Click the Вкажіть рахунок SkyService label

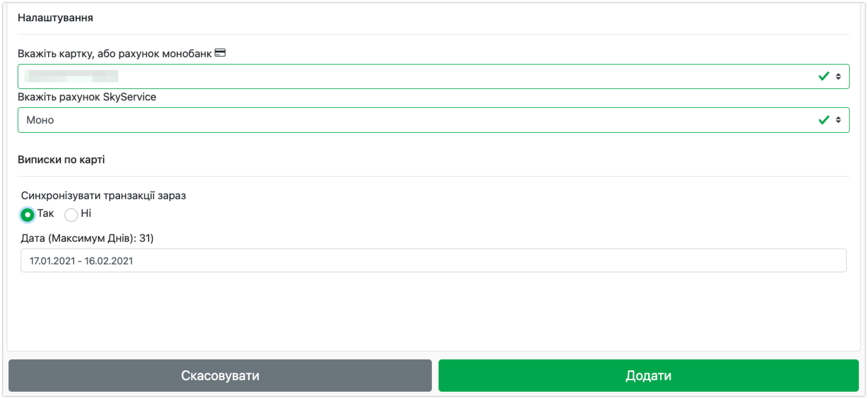(87, 97)
